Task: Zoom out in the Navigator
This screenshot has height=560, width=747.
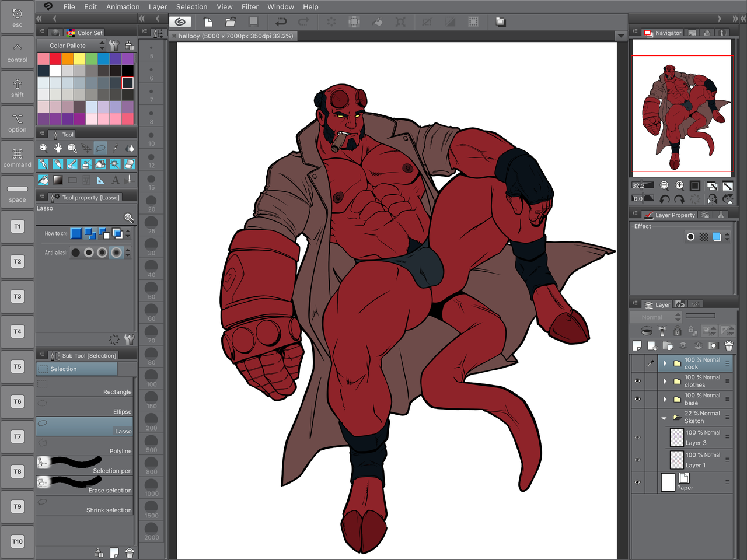Action: pyautogui.click(x=664, y=185)
